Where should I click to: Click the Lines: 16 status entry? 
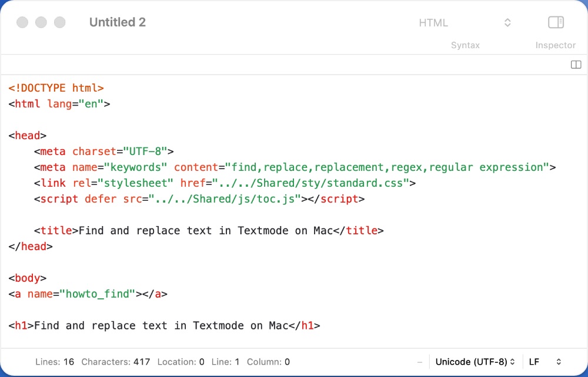[55, 362]
